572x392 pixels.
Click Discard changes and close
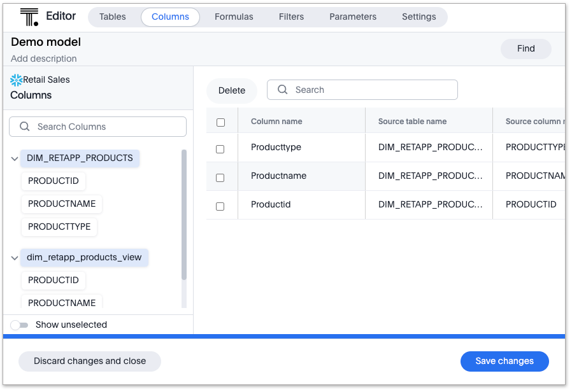[90, 361]
